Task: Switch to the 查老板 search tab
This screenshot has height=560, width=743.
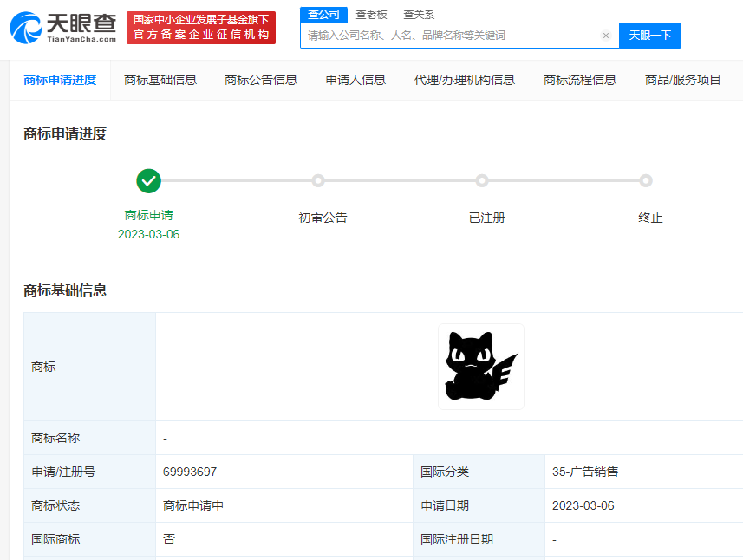Action: 370,15
